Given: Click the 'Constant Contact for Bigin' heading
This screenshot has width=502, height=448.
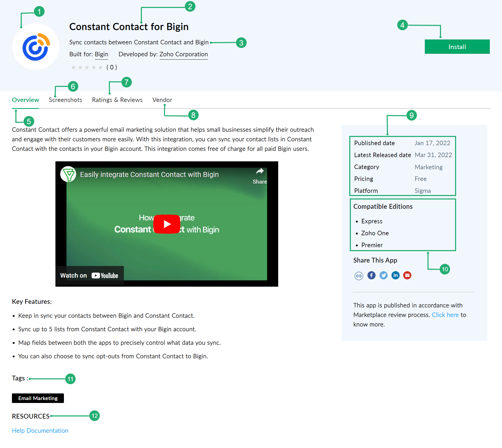Looking at the screenshot, I should click(x=129, y=27).
